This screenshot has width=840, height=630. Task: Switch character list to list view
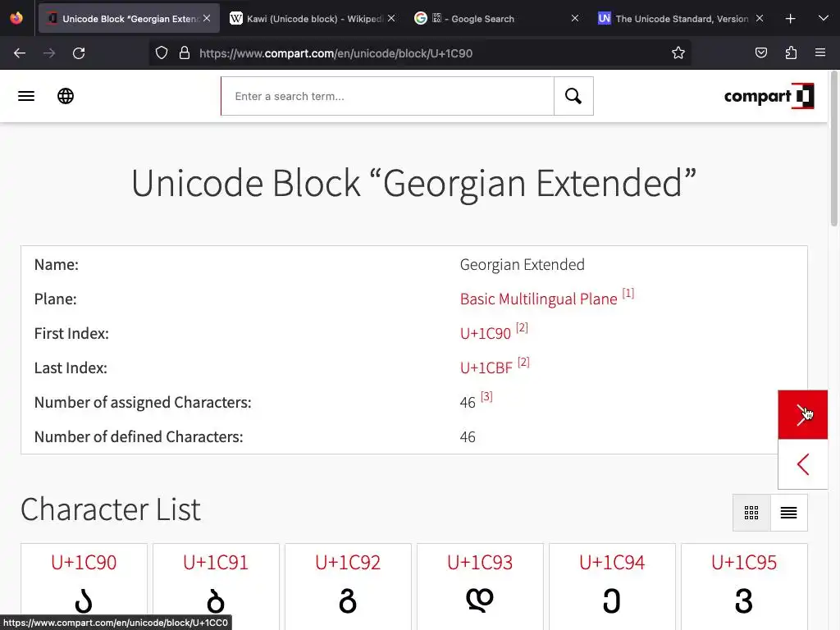788,513
